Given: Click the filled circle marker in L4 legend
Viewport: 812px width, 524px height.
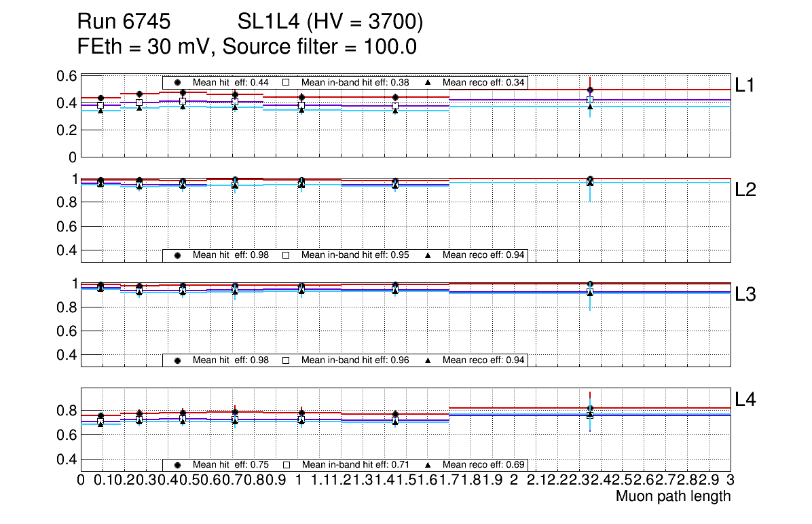Looking at the screenshot, I should pyautogui.click(x=177, y=465).
